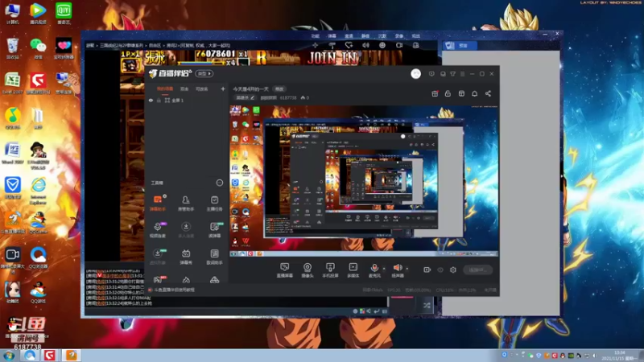
Task: Click 修改 button beside the stream title
Action: pos(279,89)
